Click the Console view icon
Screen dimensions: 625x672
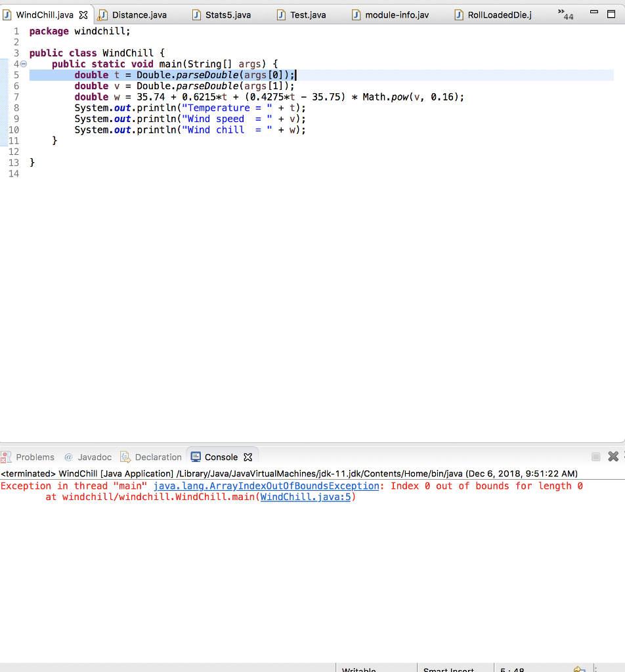(196, 456)
